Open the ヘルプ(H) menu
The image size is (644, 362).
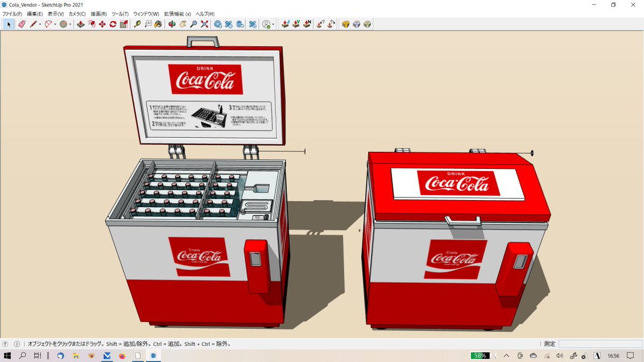tap(205, 13)
